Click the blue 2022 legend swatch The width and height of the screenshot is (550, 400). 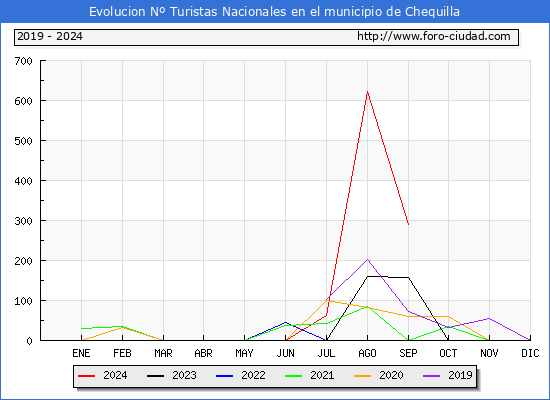[x=224, y=376]
